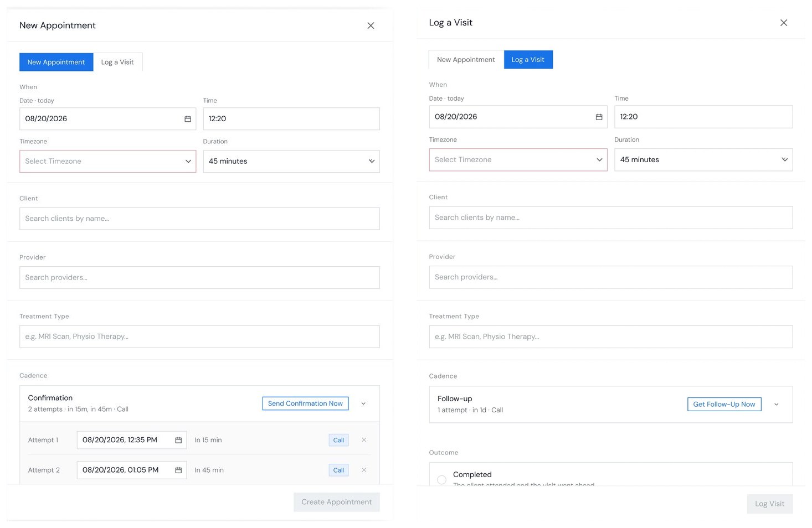
Task: Open calendar picker in Log a Visit date field
Action: pyautogui.click(x=599, y=117)
